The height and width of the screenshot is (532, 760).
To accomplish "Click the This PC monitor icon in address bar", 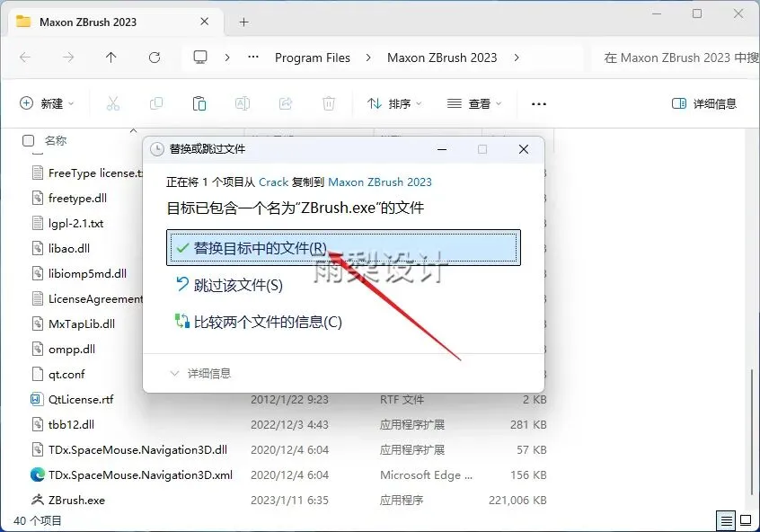I will (200, 58).
